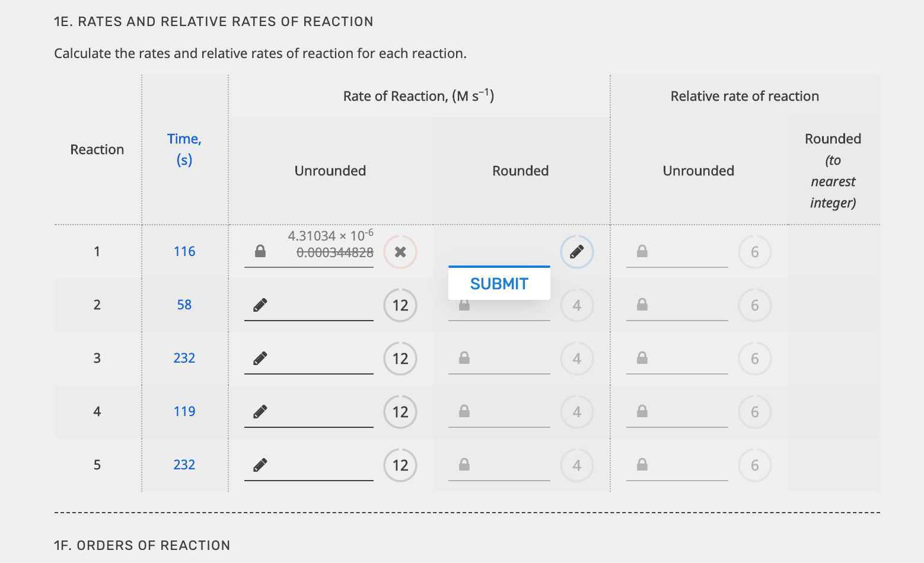924x563 pixels.
Task: Open the time value 116 for Reaction 1
Action: pyautogui.click(x=184, y=251)
